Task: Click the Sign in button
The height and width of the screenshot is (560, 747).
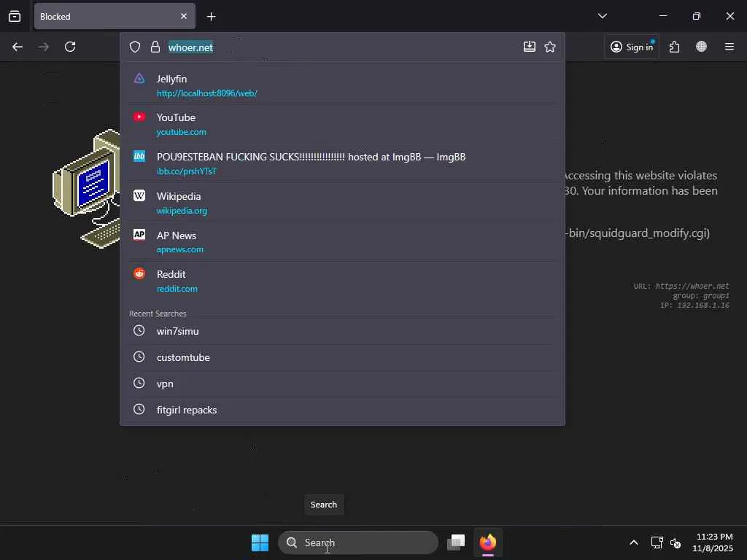Action: (x=632, y=47)
